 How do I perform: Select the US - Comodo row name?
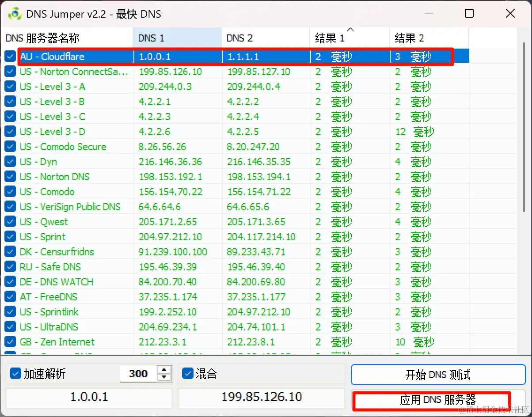click(x=47, y=192)
